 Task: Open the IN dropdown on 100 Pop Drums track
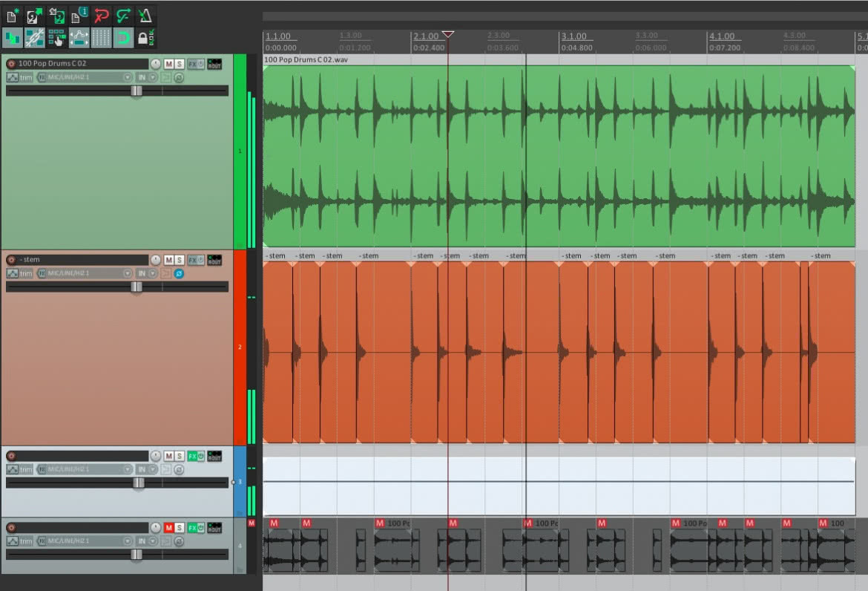[147, 77]
